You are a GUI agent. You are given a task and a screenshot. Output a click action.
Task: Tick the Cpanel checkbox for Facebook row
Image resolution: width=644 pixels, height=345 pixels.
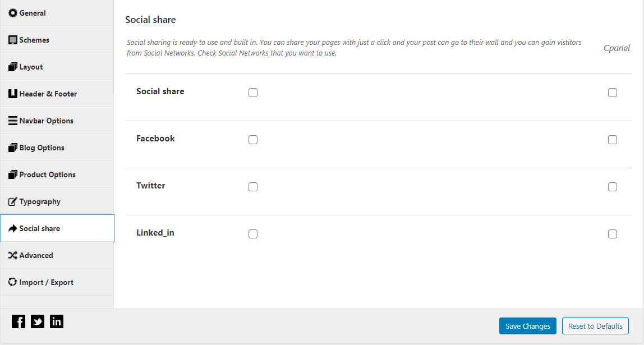tap(613, 140)
